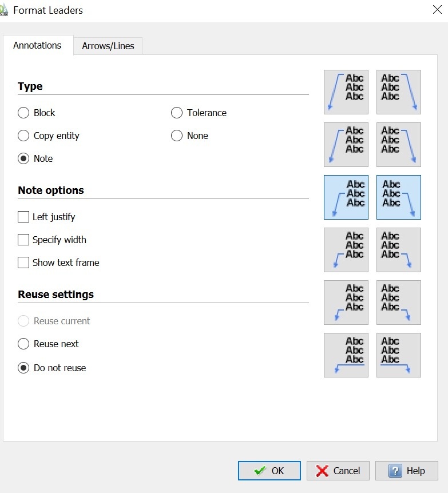This screenshot has height=493, width=448.
Task: Toggle the Show text frame checkbox
Action: (x=23, y=263)
